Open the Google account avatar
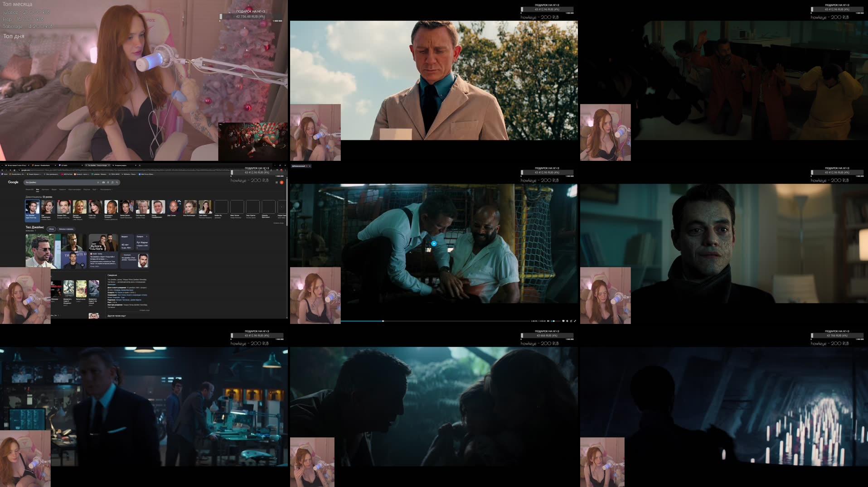Screen dimensions: 868x487 click(x=281, y=183)
